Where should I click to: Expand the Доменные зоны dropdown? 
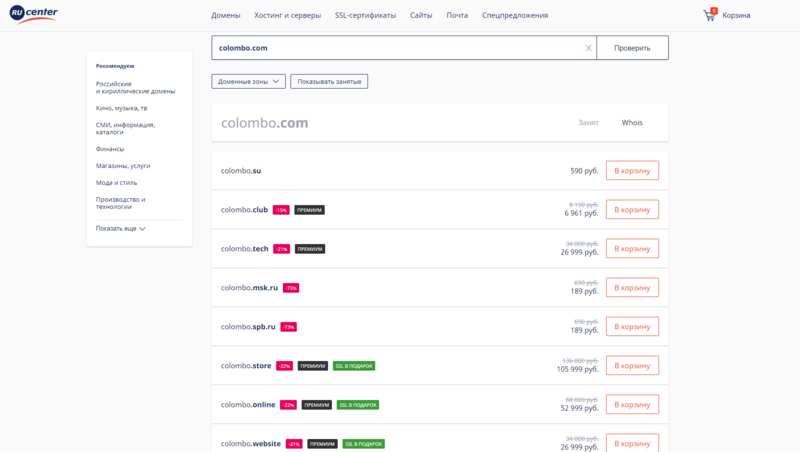[x=248, y=81]
